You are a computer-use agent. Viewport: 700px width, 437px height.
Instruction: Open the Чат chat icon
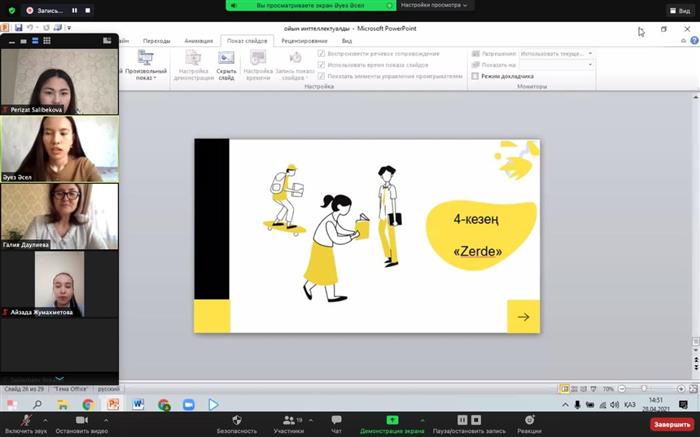336,421
